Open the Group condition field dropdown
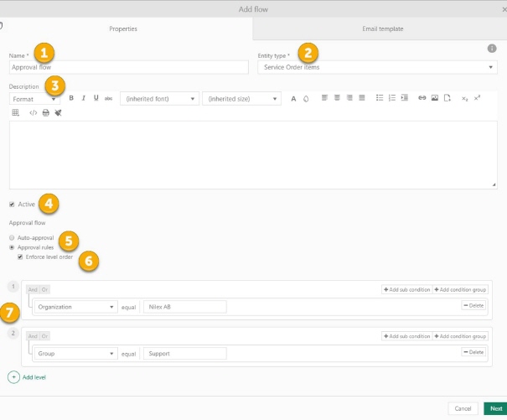 (76, 354)
